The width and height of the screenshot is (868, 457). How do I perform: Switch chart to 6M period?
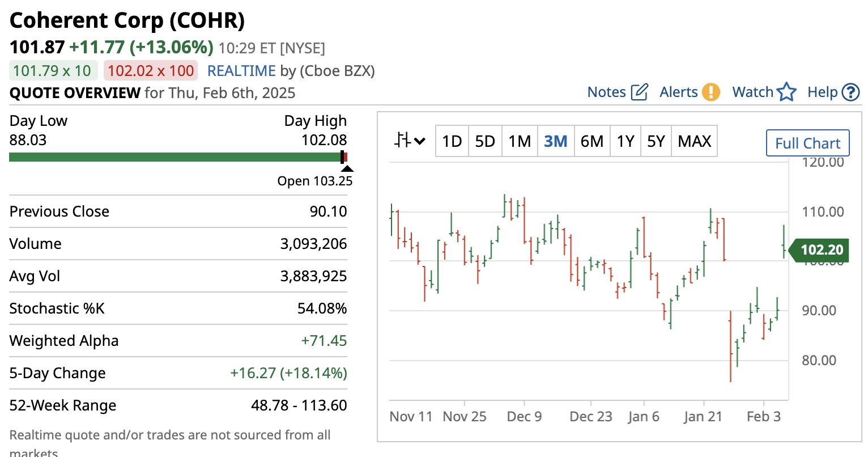click(592, 141)
